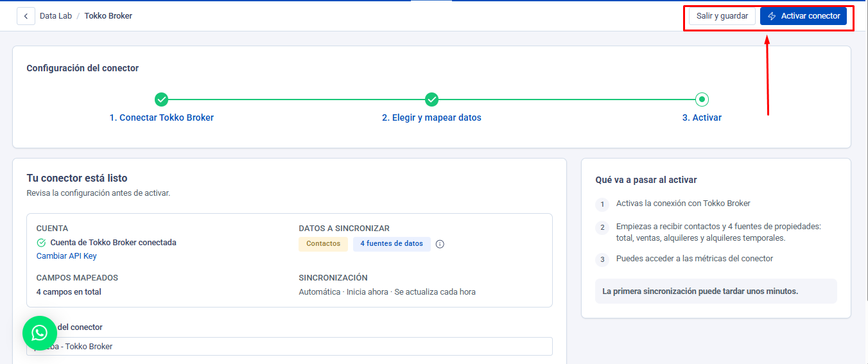The width and height of the screenshot is (868, 364).
Task: Select step 1. Conectar Tokko Broker
Action: pos(162,118)
